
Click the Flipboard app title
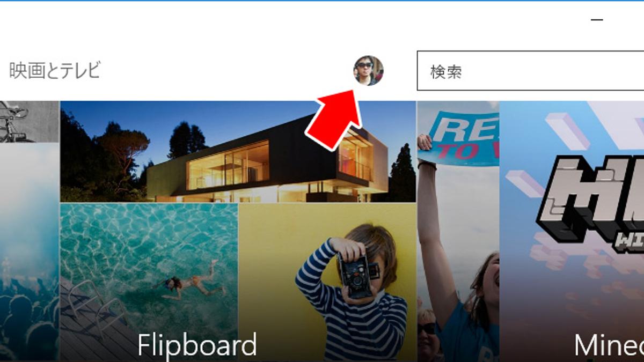197,345
